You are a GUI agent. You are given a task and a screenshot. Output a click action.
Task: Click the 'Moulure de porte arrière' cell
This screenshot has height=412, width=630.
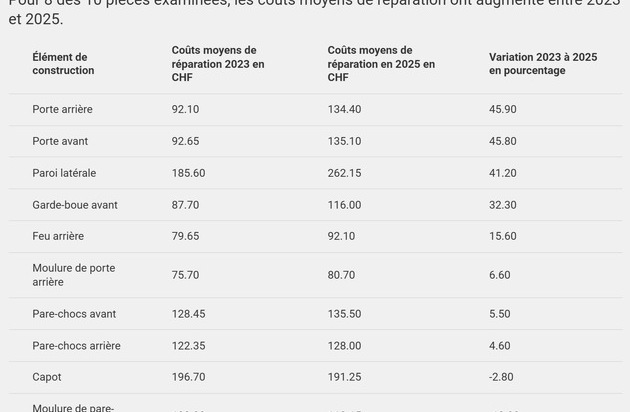pyautogui.click(x=74, y=275)
